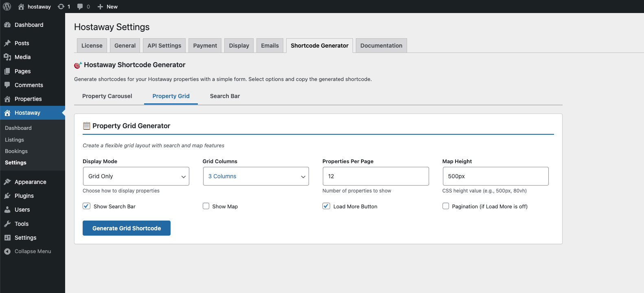Click the Map Height input field

click(x=495, y=176)
